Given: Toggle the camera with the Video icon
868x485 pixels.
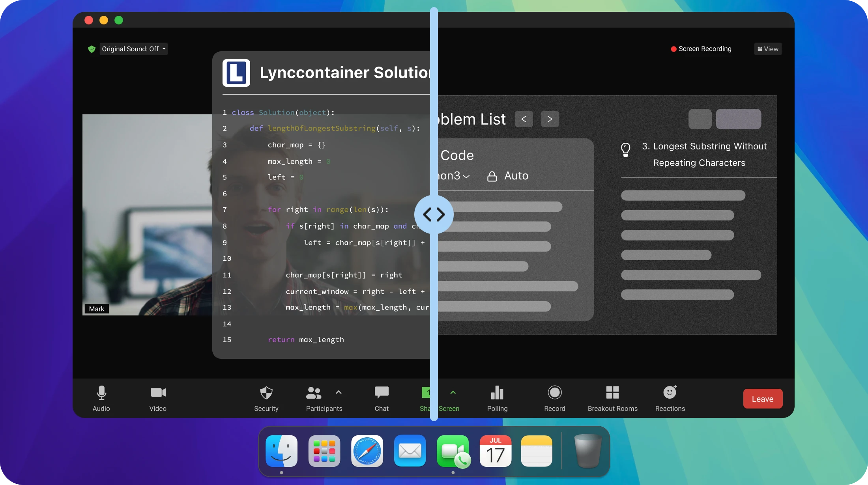Looking at the screenshot, I should tap(158, 393).
